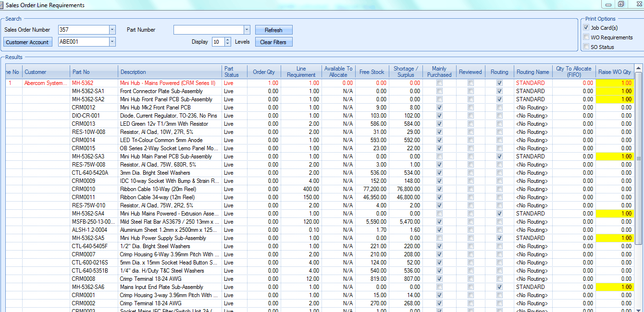Uncheck Routing checkbox on the MH-5362-SA3 row

click(499, 156)
